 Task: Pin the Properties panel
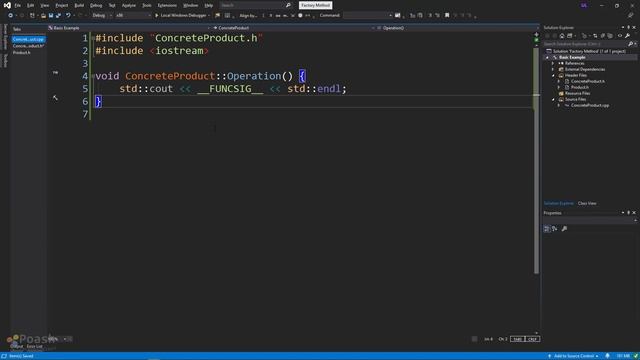pyautogui.click(x=629, y=213)
